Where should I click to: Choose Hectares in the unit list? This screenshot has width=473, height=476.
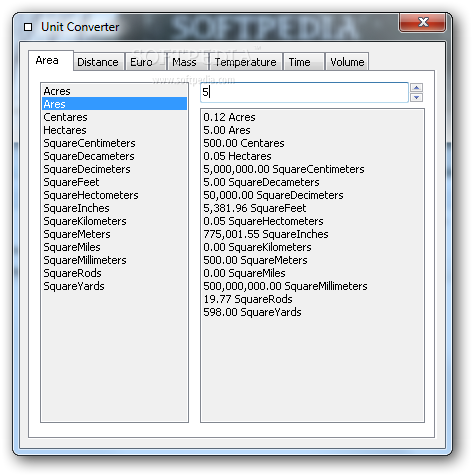pos(114,130)
